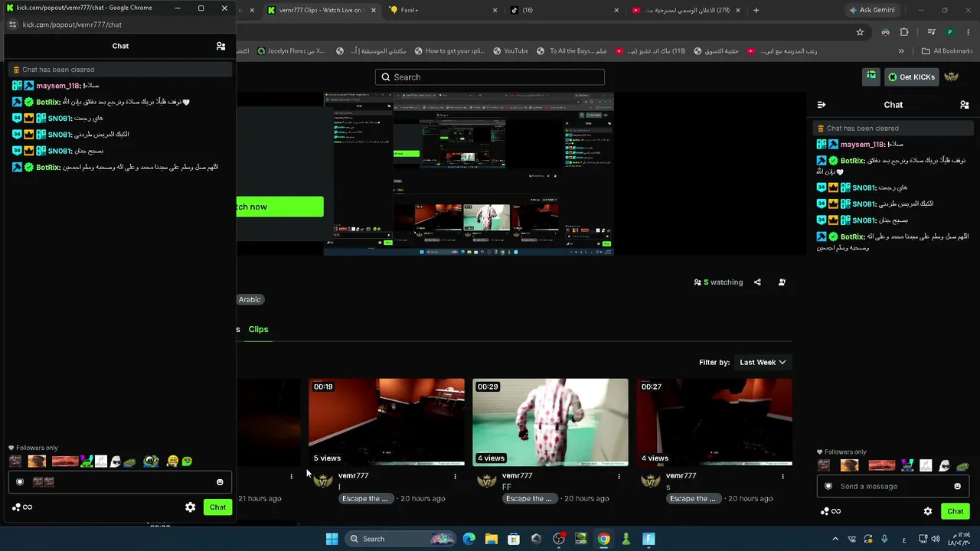
Task: Open emoji picker in main chat input
Action: [x=957, y=487]
